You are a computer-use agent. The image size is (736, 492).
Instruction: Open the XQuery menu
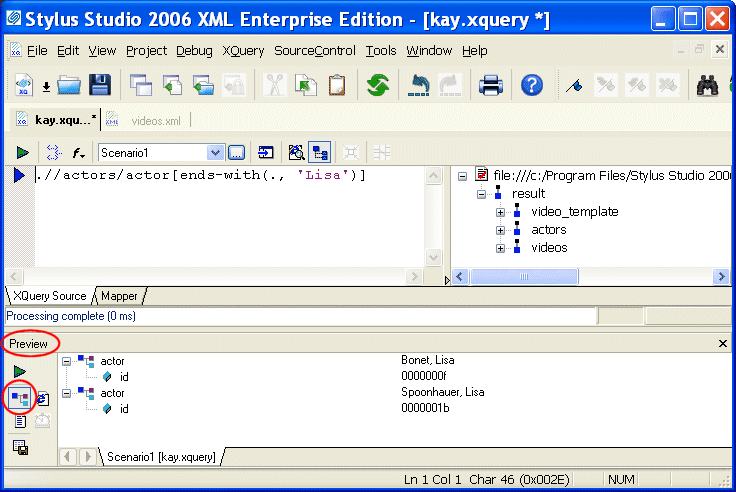pyautogui.click(x=243, y=51)
